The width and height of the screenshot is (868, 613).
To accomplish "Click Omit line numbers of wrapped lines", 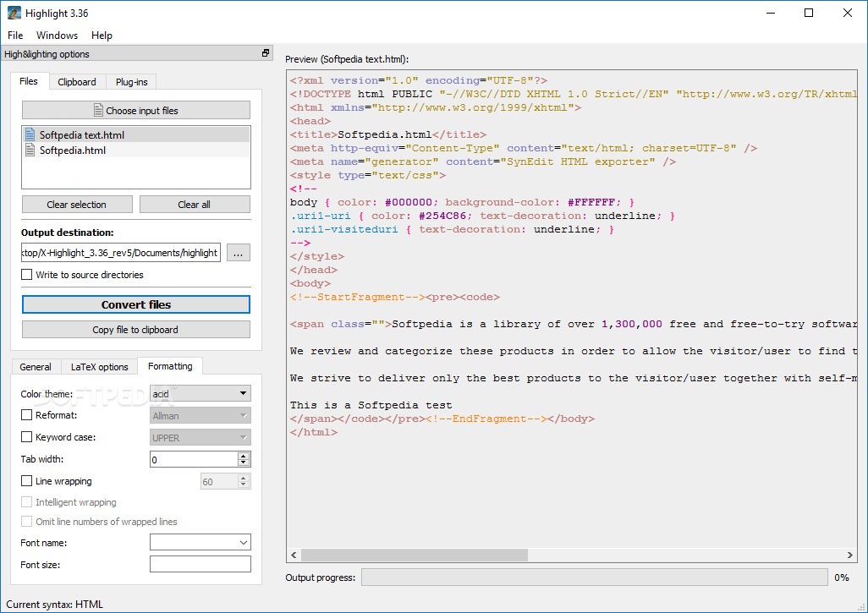I will (x=26, y=521).
